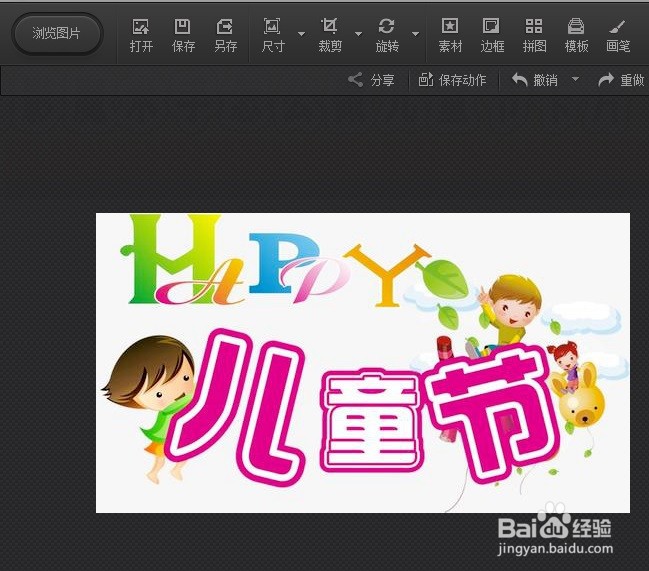Click the 分享 share button
Screen dimensions: 649x571
click(x=371, y=80)
